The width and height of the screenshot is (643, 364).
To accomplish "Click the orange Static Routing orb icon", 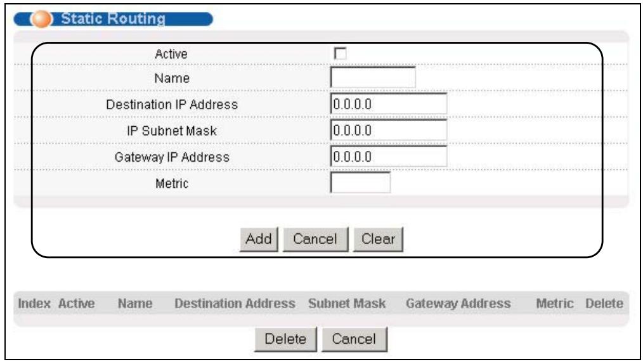I will [41, 19].
